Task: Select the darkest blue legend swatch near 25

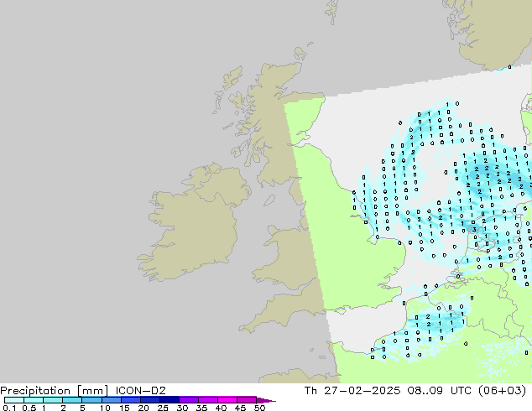Action: 169,400
